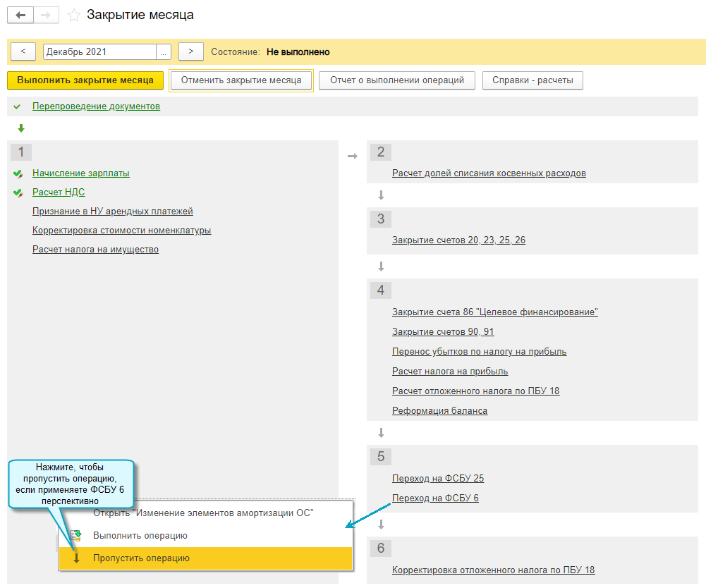Open Признание в НУ арендных платежей

113,211
